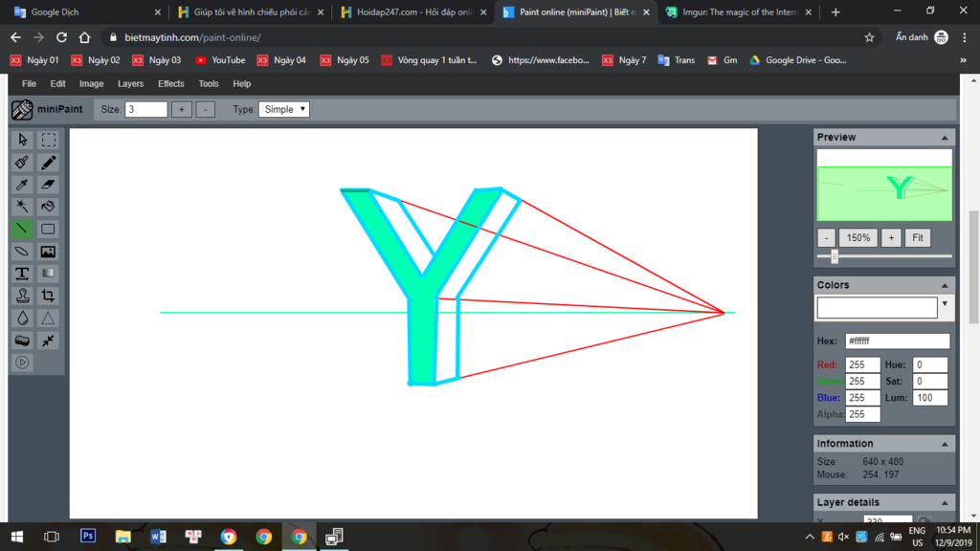Image resolution: width=980 pixels, height=551 pixels.
Task: Switch to the Google Dịch tab
Action: [86, 11]
